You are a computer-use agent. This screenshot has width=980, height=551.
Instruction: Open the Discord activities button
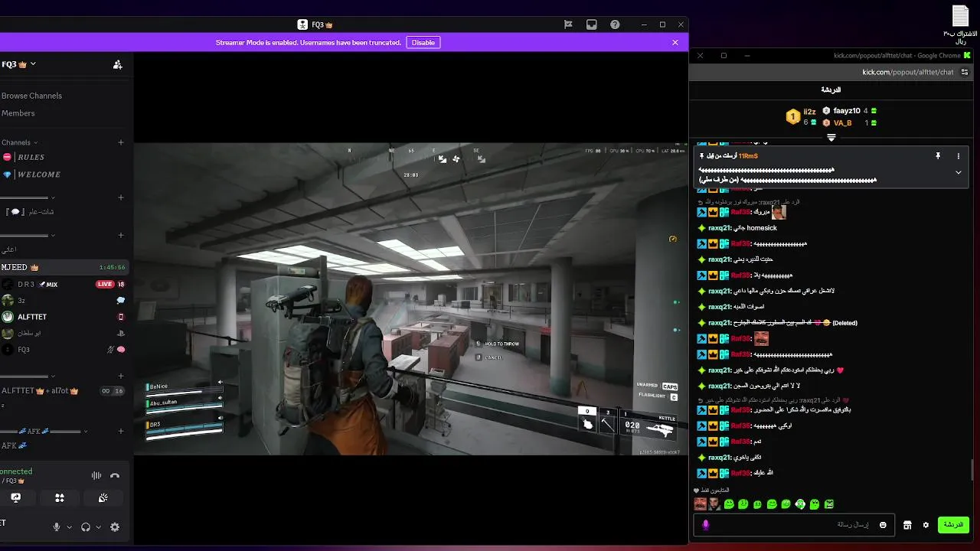click(x=59, y=497)
